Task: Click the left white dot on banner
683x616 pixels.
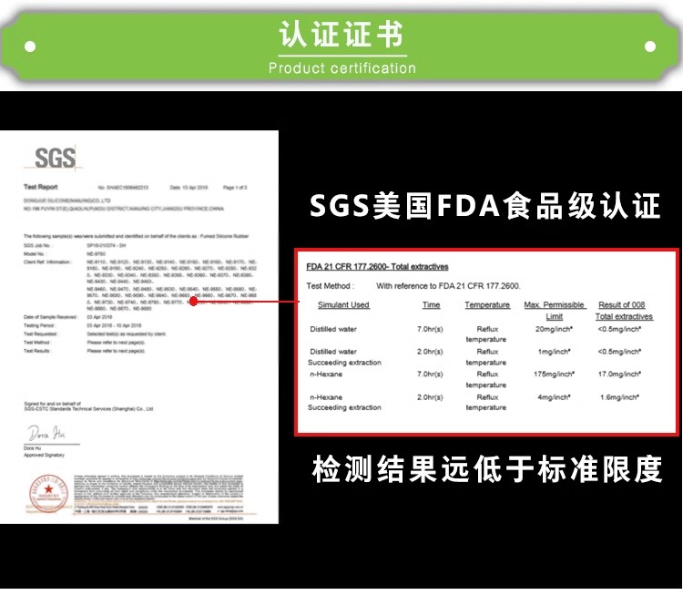Action: (x=30, y=46)
